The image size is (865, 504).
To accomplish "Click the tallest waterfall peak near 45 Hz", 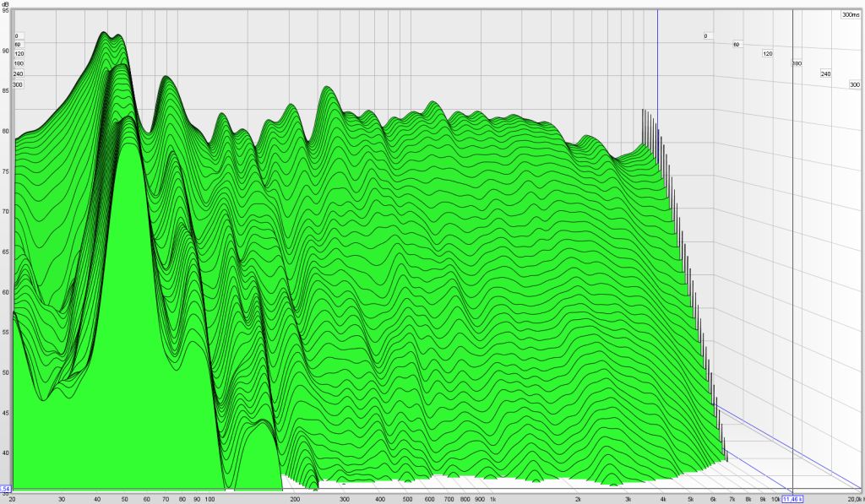I will coord(104,34).
